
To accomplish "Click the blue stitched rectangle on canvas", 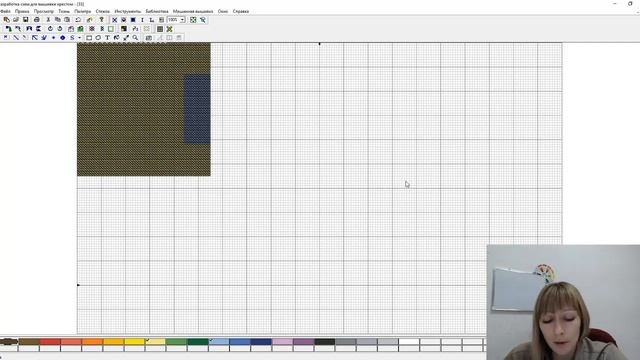I will (x=197, y=109).
